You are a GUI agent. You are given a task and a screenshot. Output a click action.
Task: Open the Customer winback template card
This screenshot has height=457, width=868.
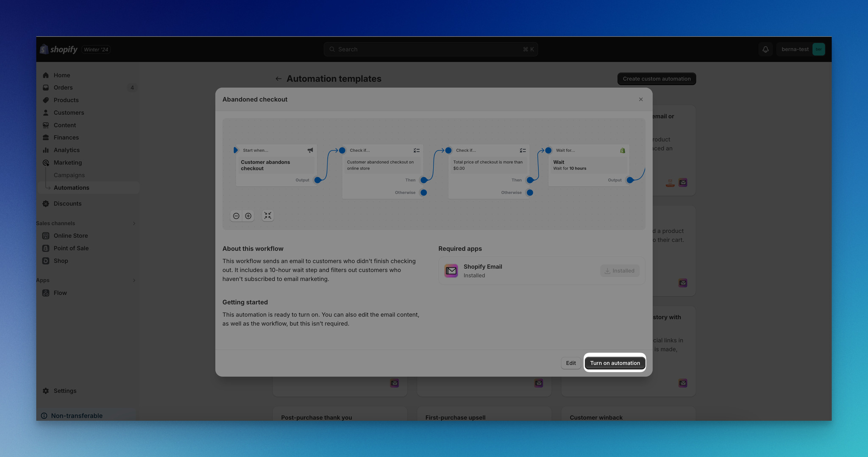[x=629, y=414]
